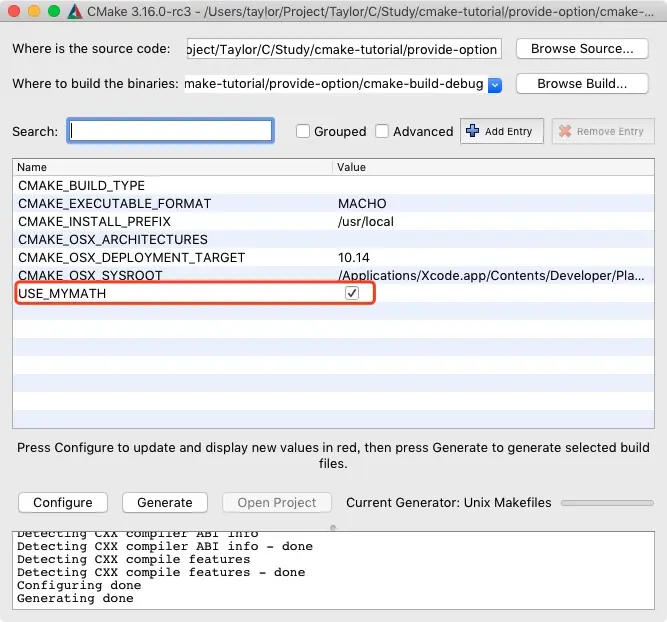The width and height of the screenshot is (667, 622).
Task: Click the Current Generator: Unix Makefiles label
Action: [449, 502]
